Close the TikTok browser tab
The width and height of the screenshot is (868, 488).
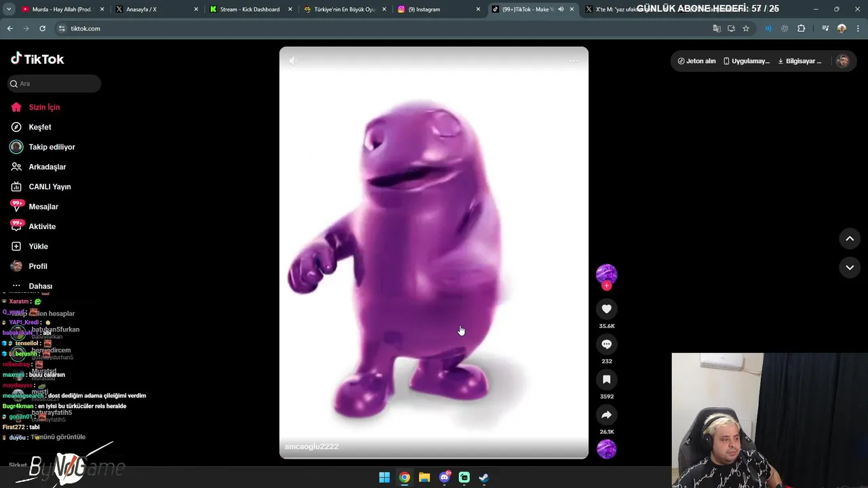572,9
